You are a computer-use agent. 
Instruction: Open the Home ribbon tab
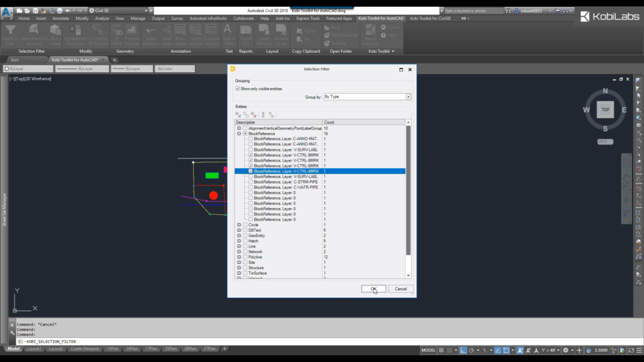[24, 18]
